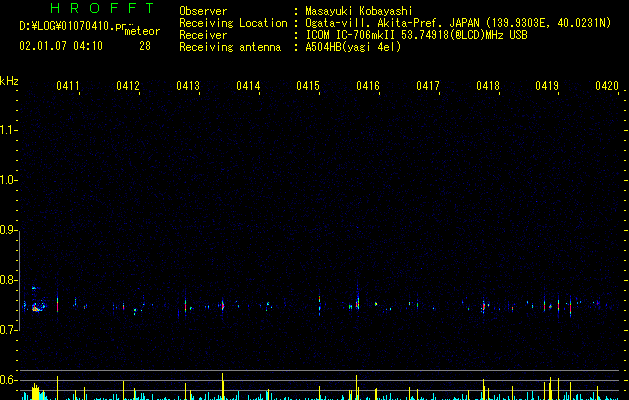Click the 0413 time marker

click(x=188, y=86)
